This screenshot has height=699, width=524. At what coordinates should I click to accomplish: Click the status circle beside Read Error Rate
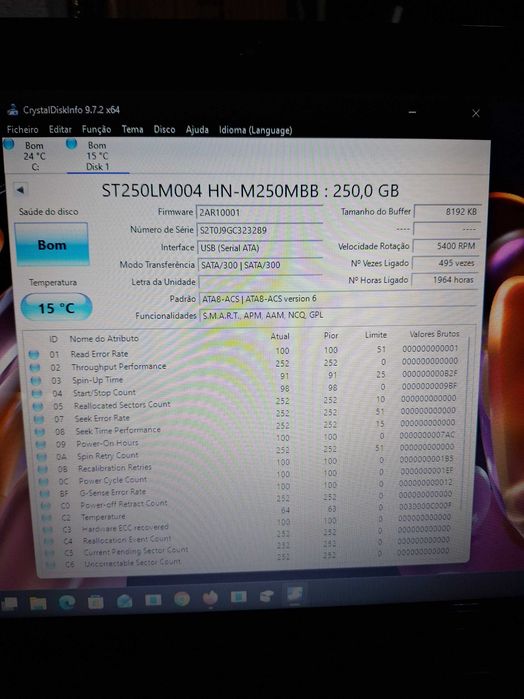(x=33, y=355)
